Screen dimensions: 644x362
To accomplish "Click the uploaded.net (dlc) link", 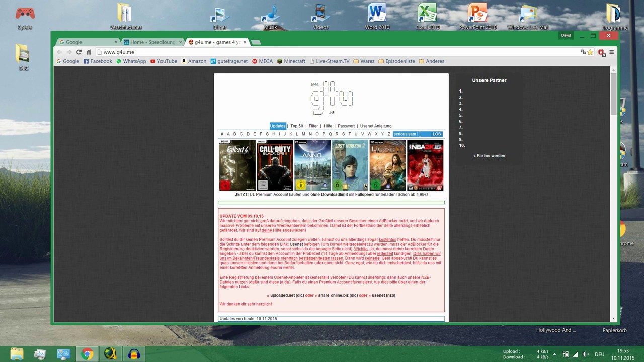I will click(287, 295).
